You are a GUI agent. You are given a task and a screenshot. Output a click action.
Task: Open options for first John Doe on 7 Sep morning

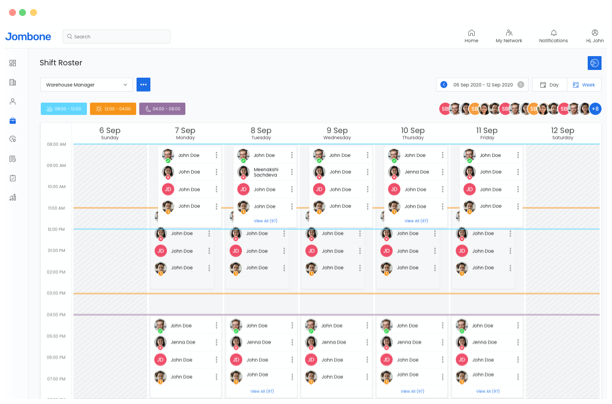tap(217, 155)
